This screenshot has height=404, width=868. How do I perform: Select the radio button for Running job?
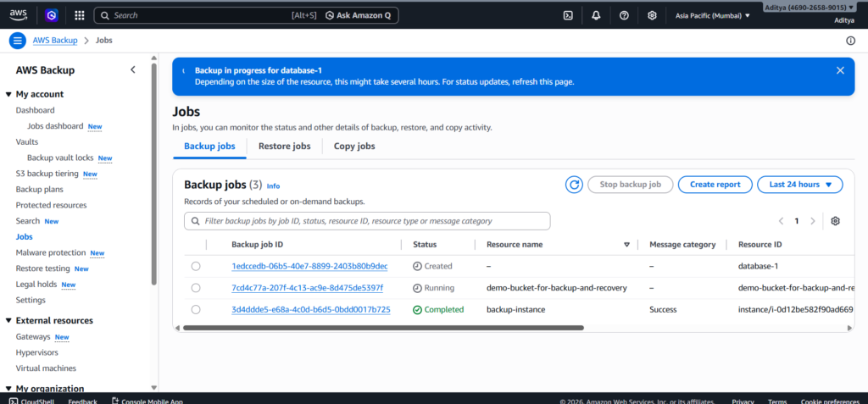point(196,288)
